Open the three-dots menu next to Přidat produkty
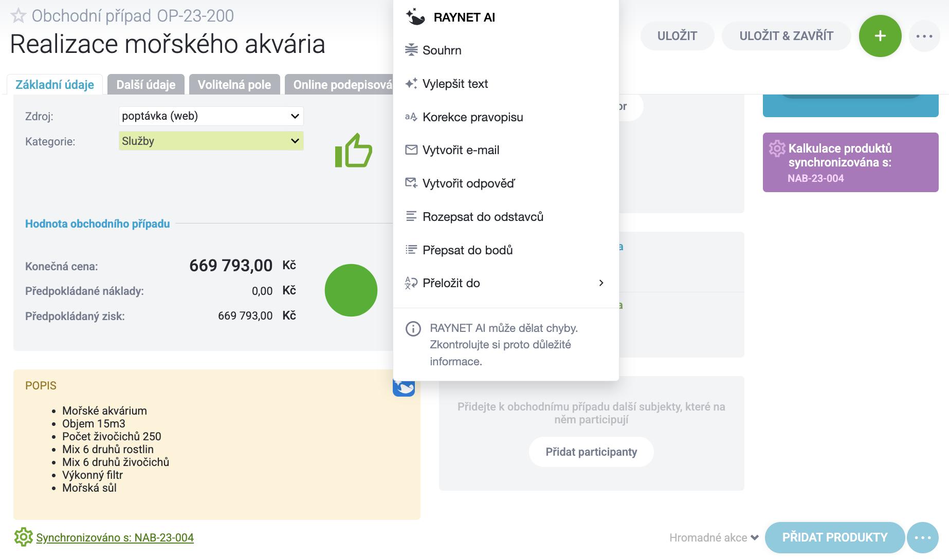 [922, 537]
